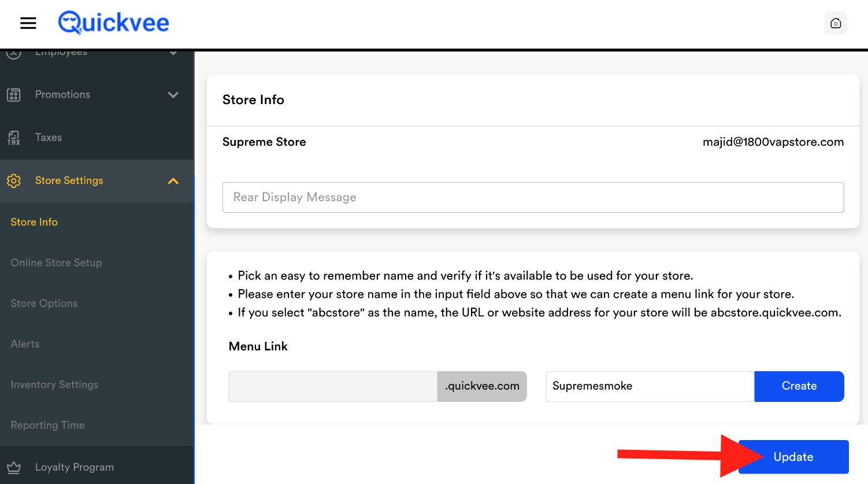Open the hamburger menu icon
The width and height of the screenshot is (868, 484).
(x=28, y=23)
